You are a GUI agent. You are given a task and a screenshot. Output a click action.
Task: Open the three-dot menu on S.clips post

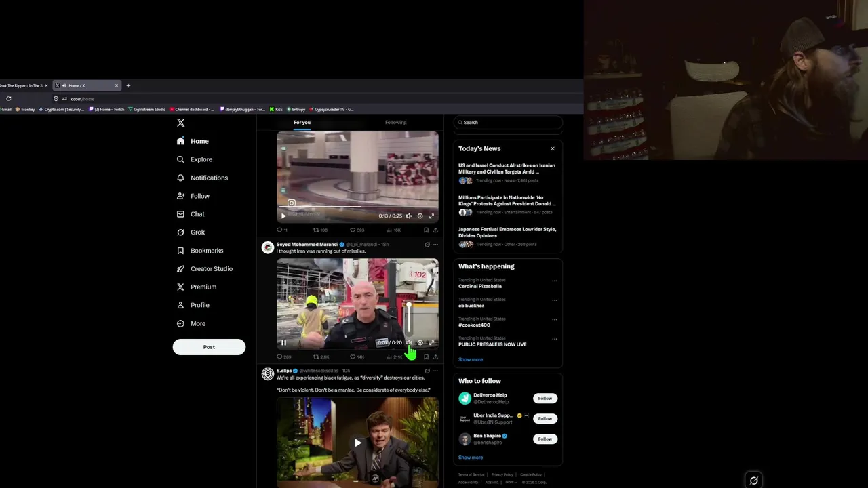(x=435, y=371)
